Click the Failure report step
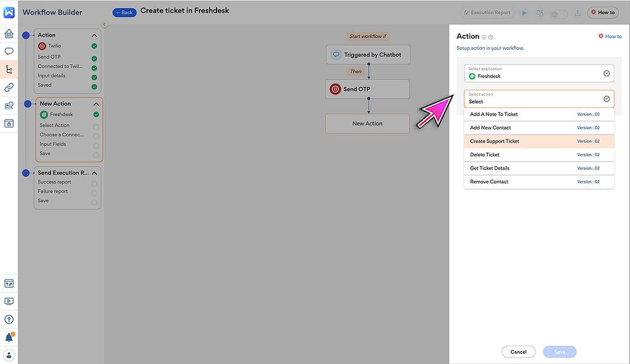The image size is (630, 364). pos(53,192)
